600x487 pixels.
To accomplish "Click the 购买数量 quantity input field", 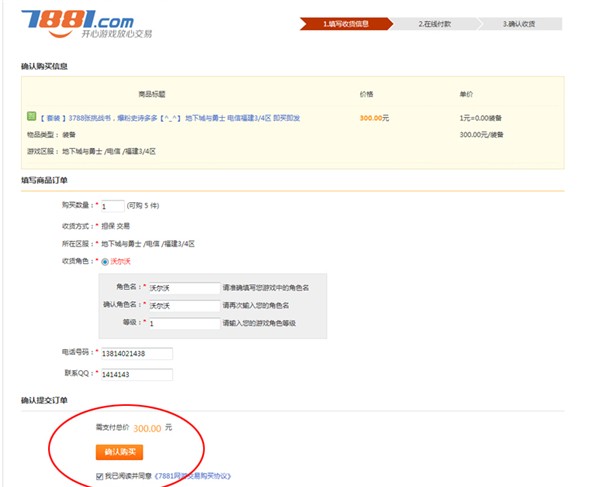I will pyautogui.click(x=118, y=206).
